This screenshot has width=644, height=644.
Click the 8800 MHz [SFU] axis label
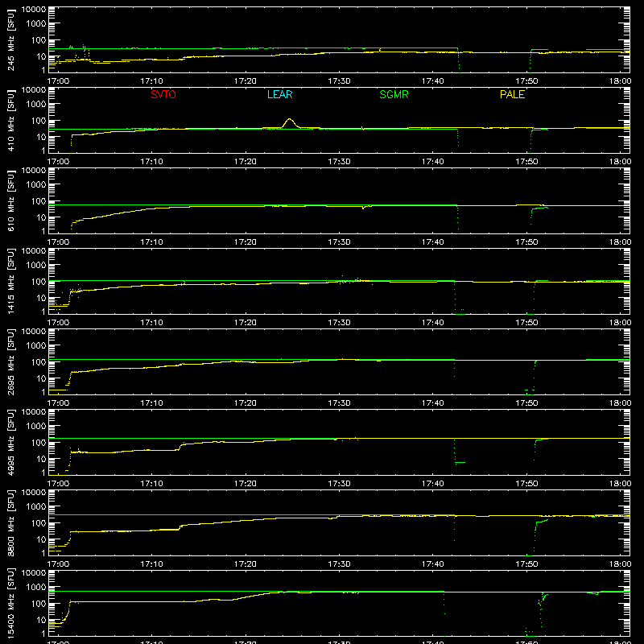point(11,522)
